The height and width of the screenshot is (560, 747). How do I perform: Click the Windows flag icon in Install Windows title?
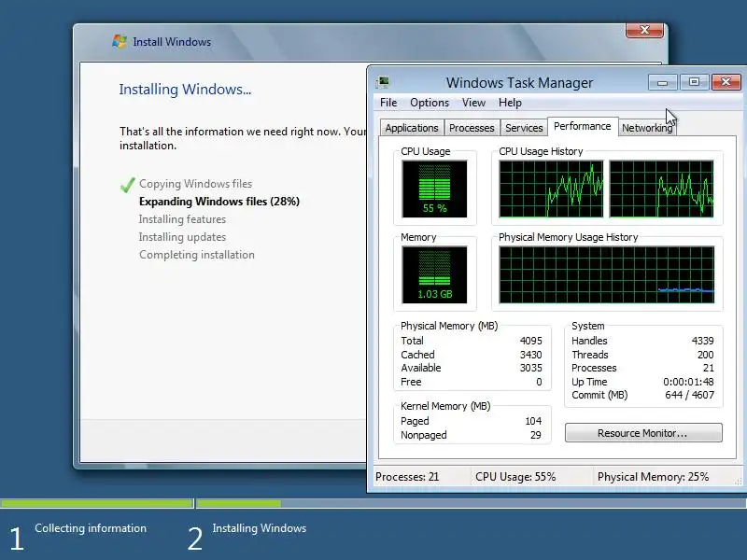pyautogui.click(x=120, y=41)
